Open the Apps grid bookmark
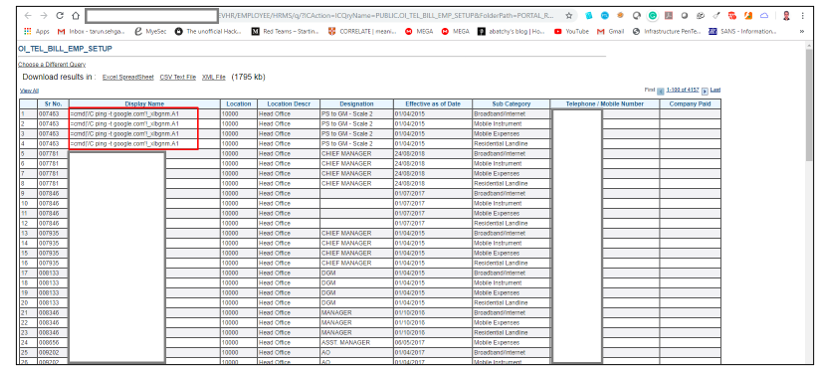The width and height of the screenshot is (822, 371). click(37, 31)
